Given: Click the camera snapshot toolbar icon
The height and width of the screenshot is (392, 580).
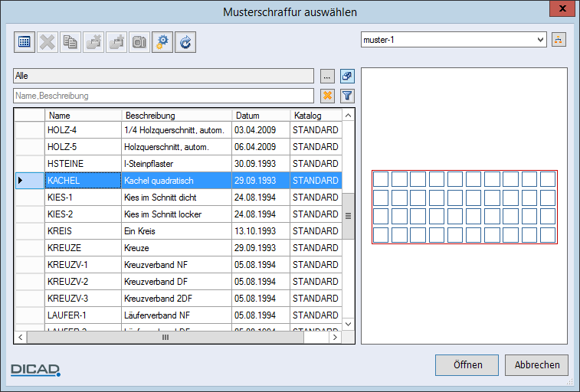Looking at the screenshot, I should tap(139, 42).
